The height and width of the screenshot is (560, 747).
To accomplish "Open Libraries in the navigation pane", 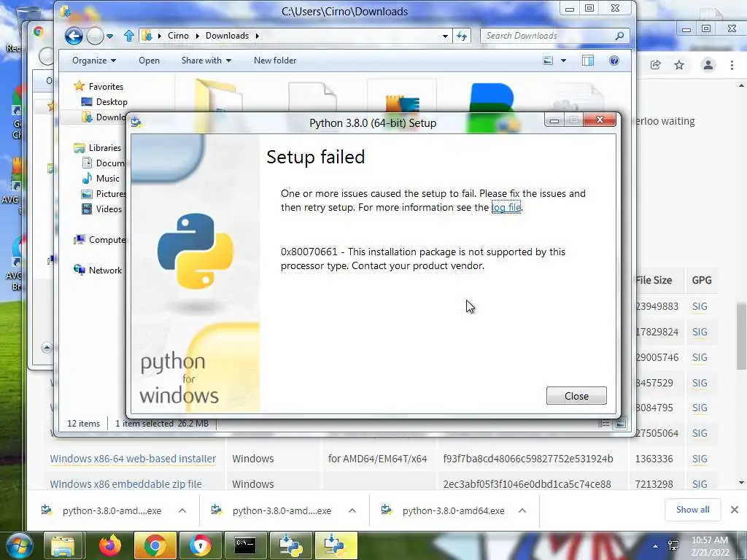I will pyautogui.click(x=105, y=147).
